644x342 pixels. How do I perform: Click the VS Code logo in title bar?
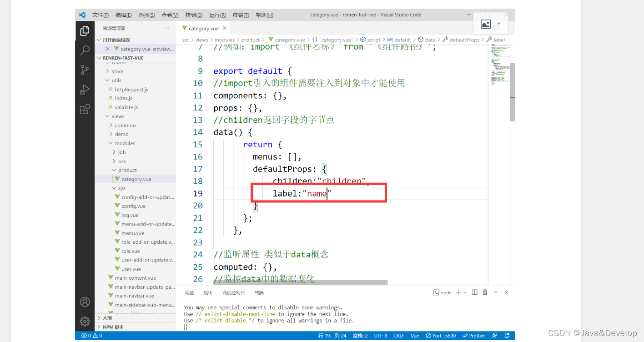[82, 15]
